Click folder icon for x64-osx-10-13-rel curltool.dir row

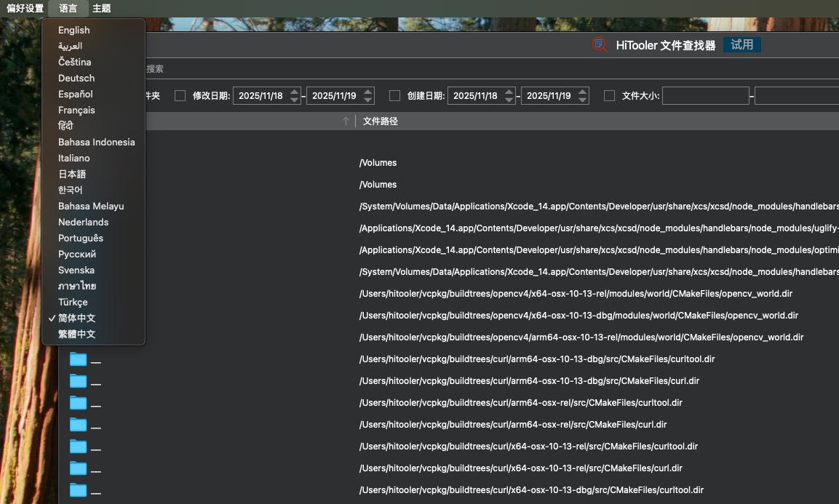78,447
